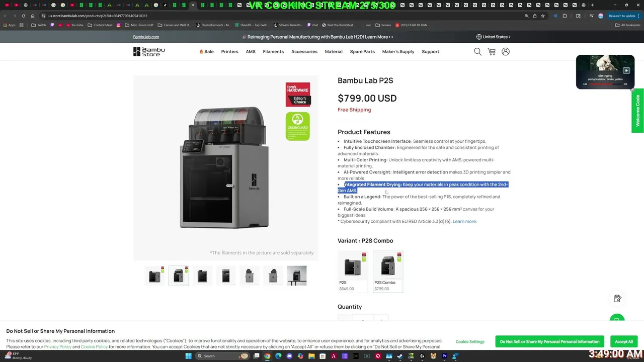
Task: Open the green Welcome Code side tab
Action: 637,111
